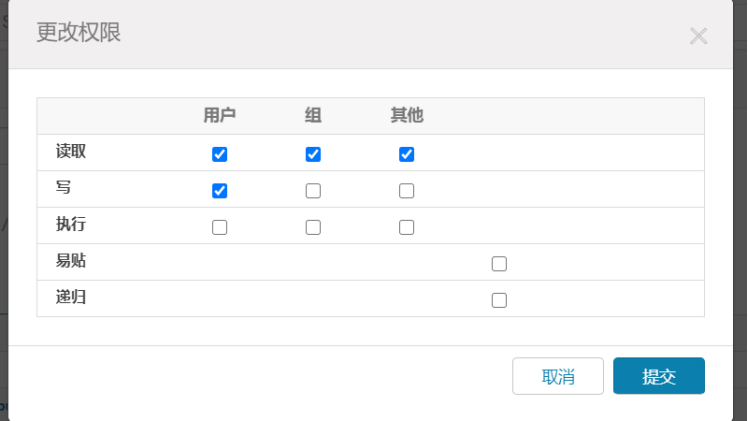Uncheck the 读取 permission for 组
Viewport: 748px width, 421px height.
[313, 154]
